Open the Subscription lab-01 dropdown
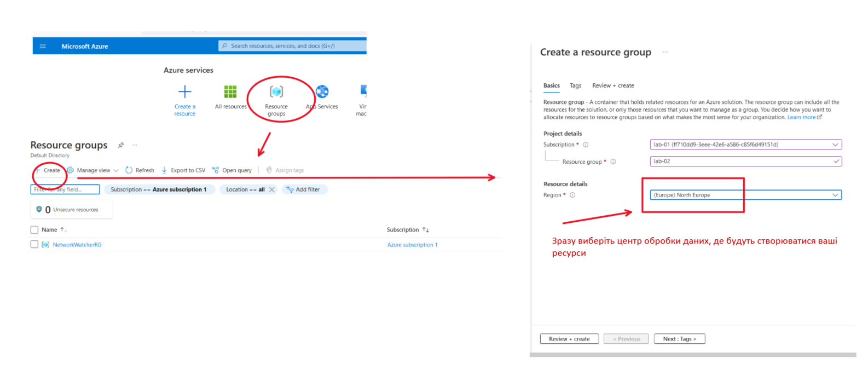Image resolution: width=868 pixels, height=369 pixels. 835,145
